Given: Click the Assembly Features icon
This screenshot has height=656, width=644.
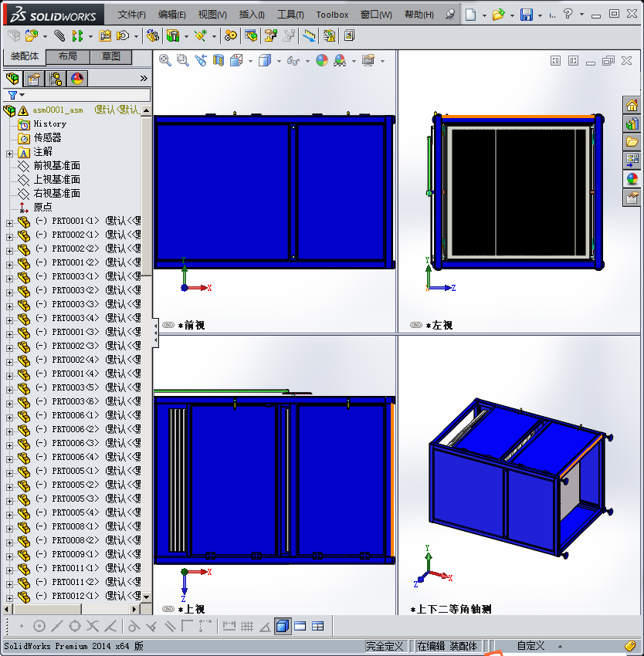Looking at the screenshot, I should point(173,36).
